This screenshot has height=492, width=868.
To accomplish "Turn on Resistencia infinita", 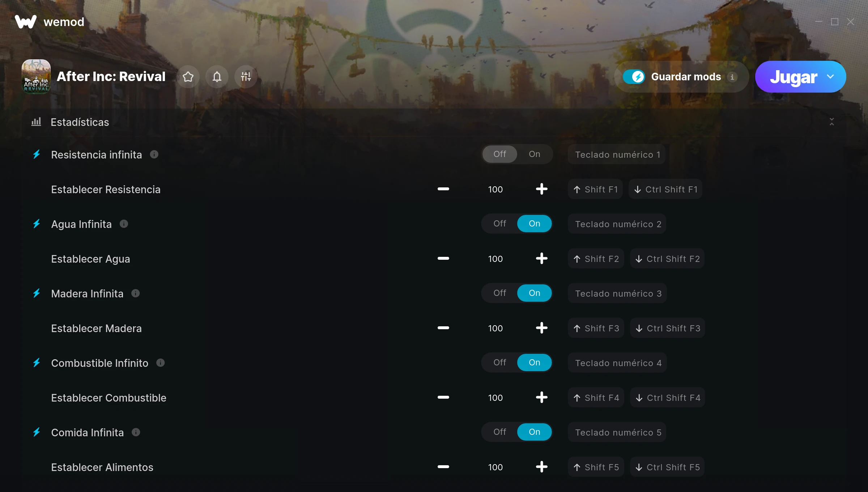I will pos(535,154).
